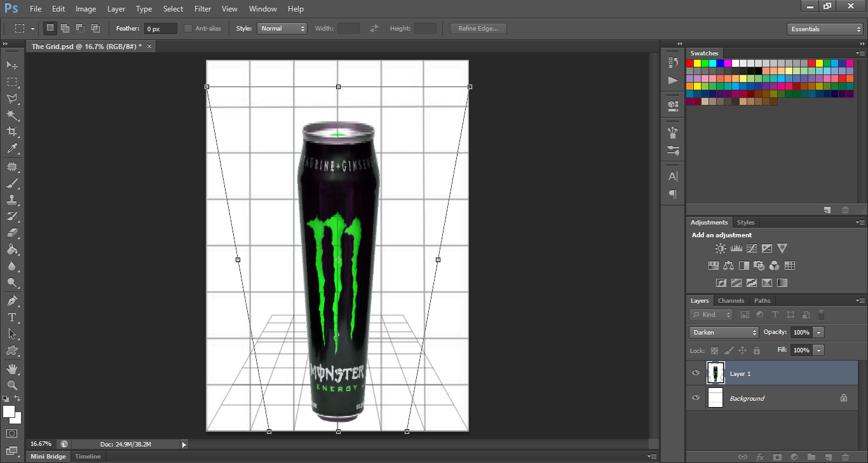The height and width of the screenshot is (463, 868).
Task: Open the Filter menu
Action: [203, 9]
